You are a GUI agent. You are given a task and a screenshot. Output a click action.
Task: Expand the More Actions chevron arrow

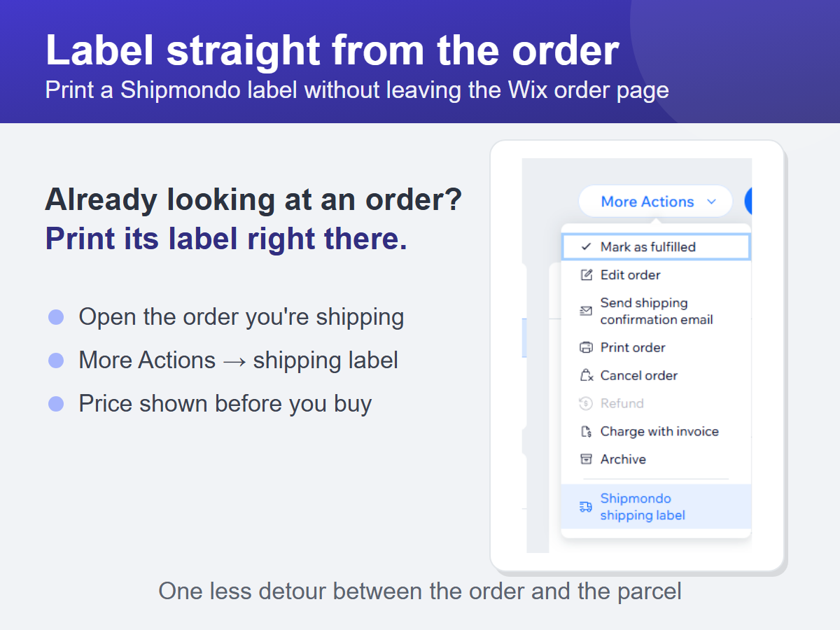tap(711, 202)
